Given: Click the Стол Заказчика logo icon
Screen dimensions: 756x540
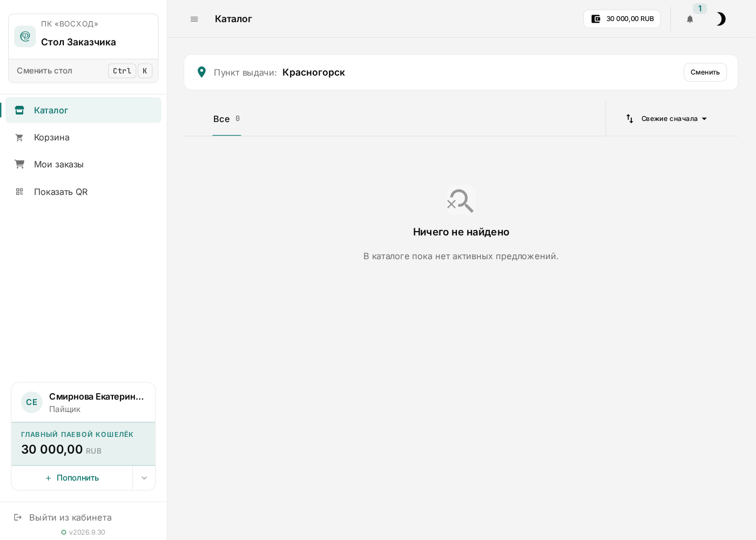Looking at the screenshot, I should click(25, 36).
